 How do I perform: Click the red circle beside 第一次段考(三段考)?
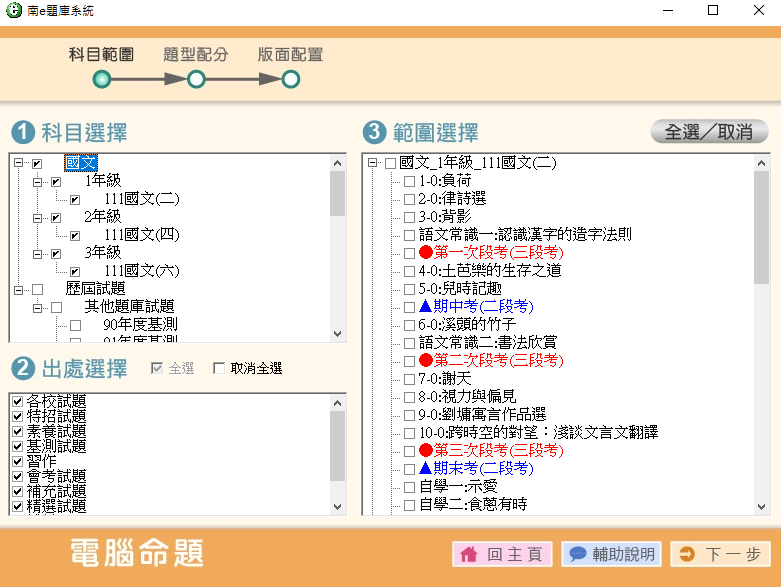click(x=425, y=253)
